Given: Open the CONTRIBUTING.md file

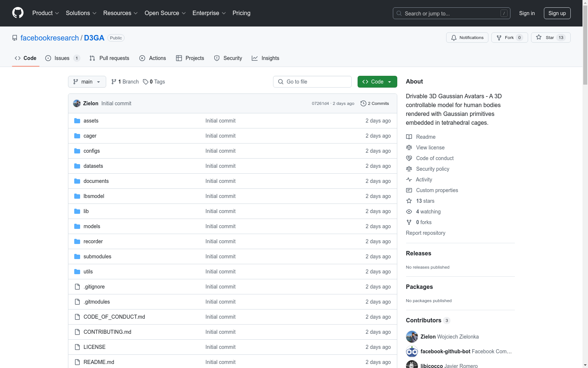Looking at the screenshot, I should click(x=107, y=332).
